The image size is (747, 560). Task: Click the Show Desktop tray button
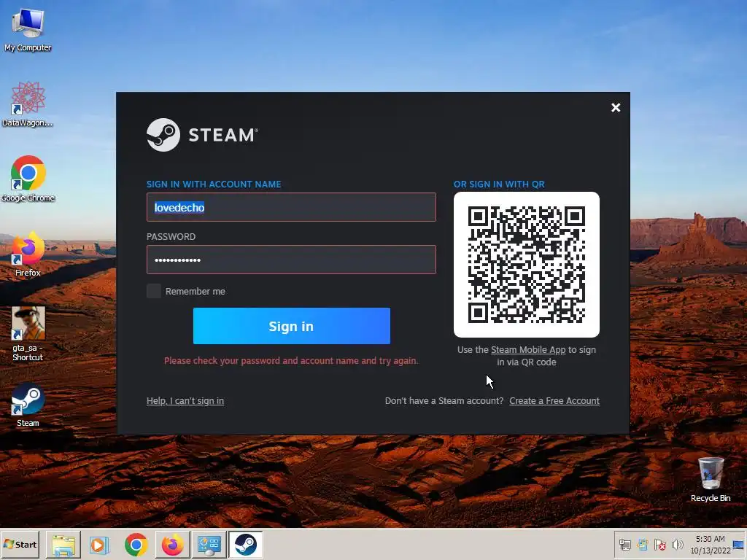(x=739, y=544)
